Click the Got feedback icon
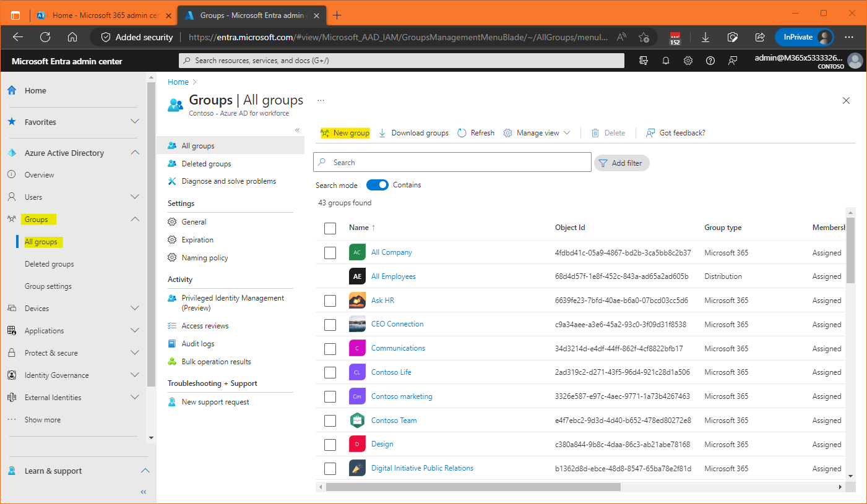This screenshot has height=504, width=867. (x=650, y=133)
